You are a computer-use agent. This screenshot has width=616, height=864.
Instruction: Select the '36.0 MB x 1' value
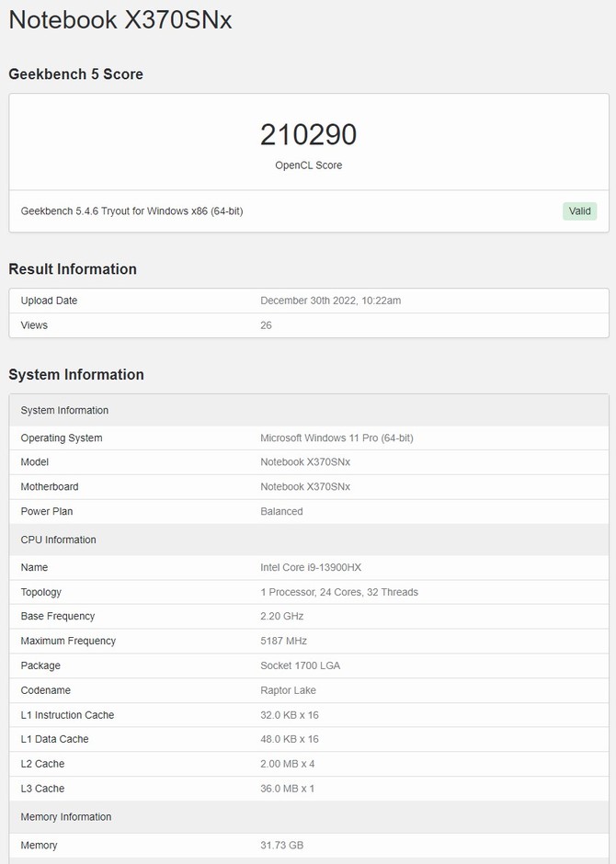pyautogui.click(x=288, y=789)
